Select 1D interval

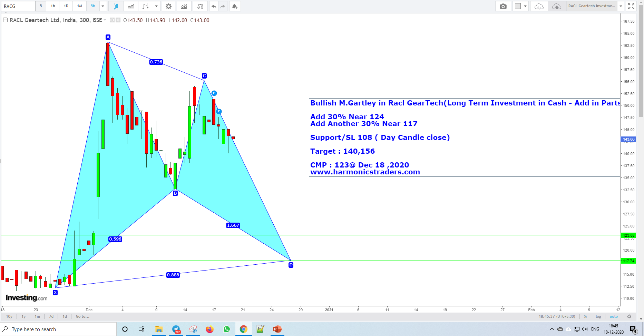point(66,6)
